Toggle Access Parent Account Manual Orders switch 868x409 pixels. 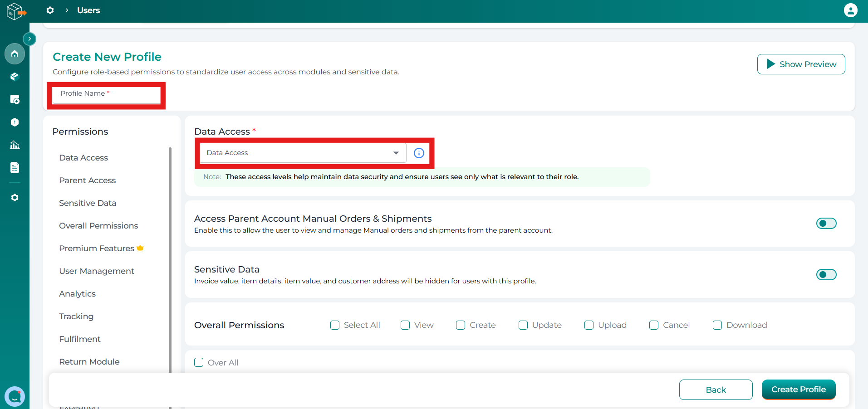pos(826,224)
